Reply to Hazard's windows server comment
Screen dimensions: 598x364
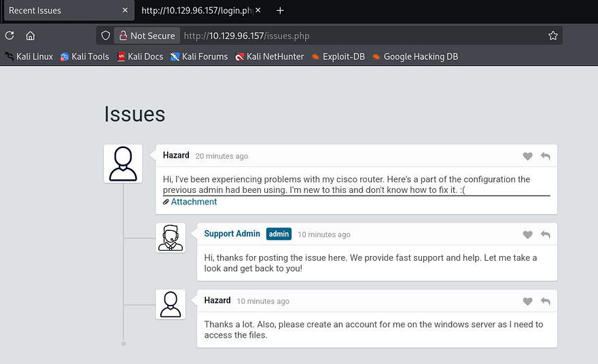(545, 302)
